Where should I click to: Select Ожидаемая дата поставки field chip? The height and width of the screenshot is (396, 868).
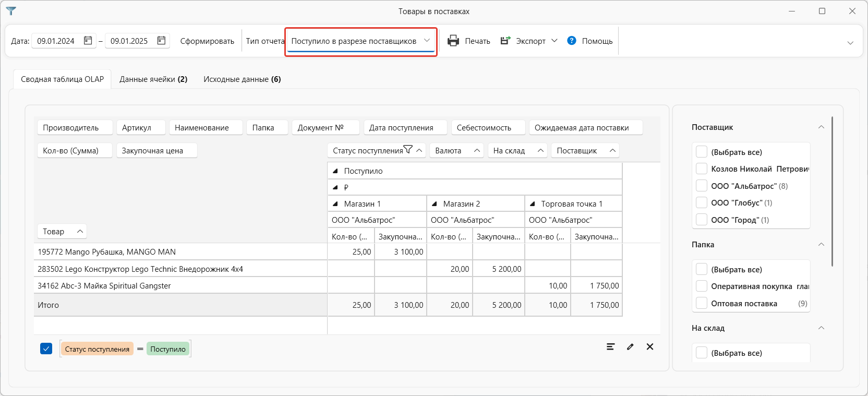point(586,127)
